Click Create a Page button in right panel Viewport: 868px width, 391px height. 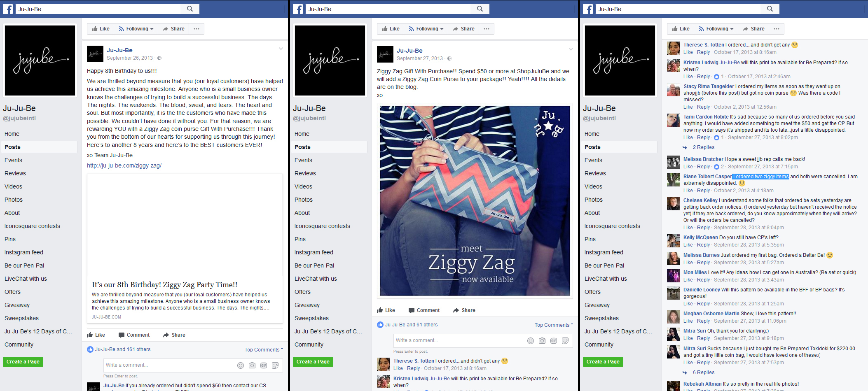603,362
